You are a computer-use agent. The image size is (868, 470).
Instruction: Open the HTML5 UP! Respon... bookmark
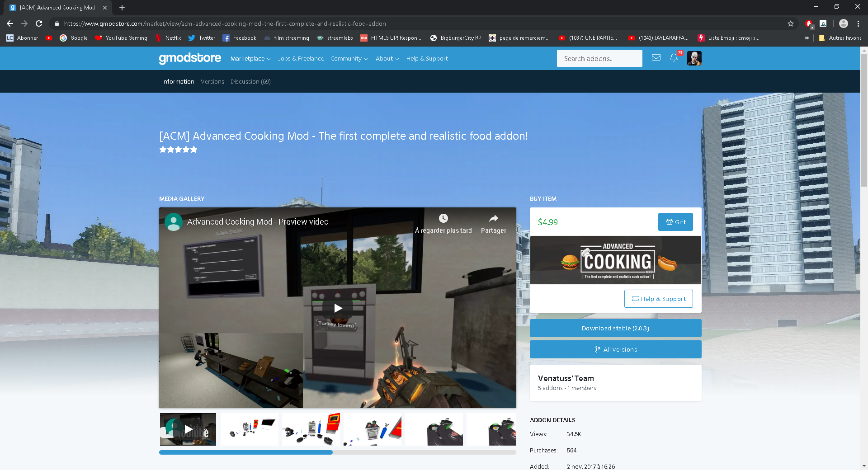391,38
